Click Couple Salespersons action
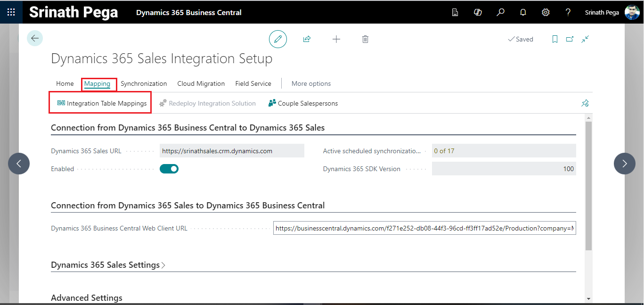The image size is (644, 305). (303, 103)
